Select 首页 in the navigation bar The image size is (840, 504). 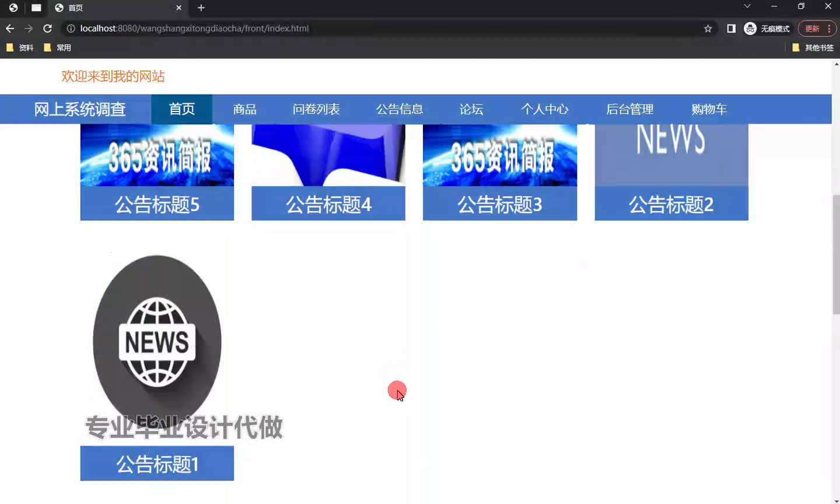[182, 109]
